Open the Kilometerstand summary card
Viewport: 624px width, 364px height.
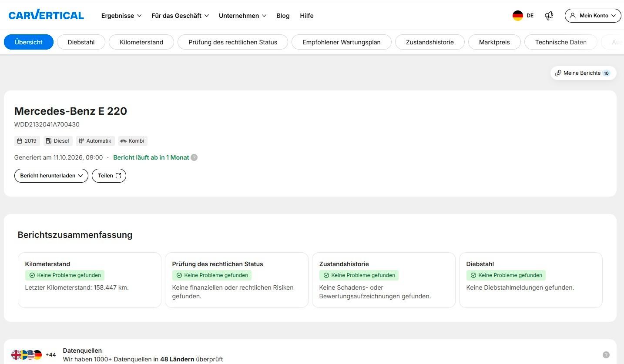click(90, 280)
